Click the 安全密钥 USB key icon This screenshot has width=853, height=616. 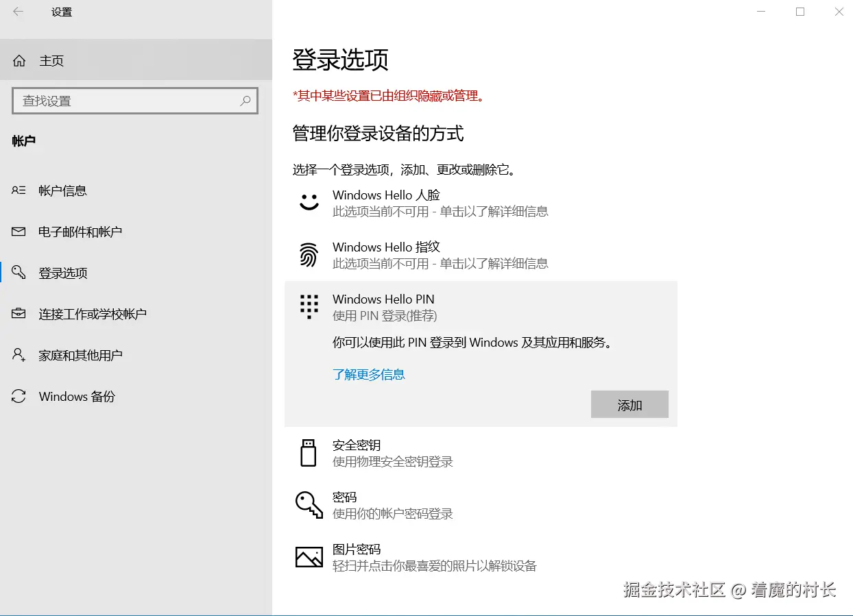[309, 453]
